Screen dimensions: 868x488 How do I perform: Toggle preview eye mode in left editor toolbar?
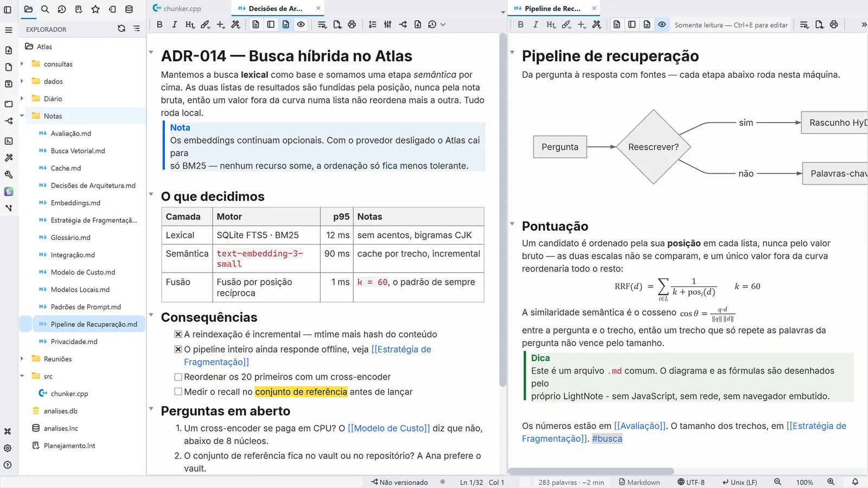click(301, 24)
